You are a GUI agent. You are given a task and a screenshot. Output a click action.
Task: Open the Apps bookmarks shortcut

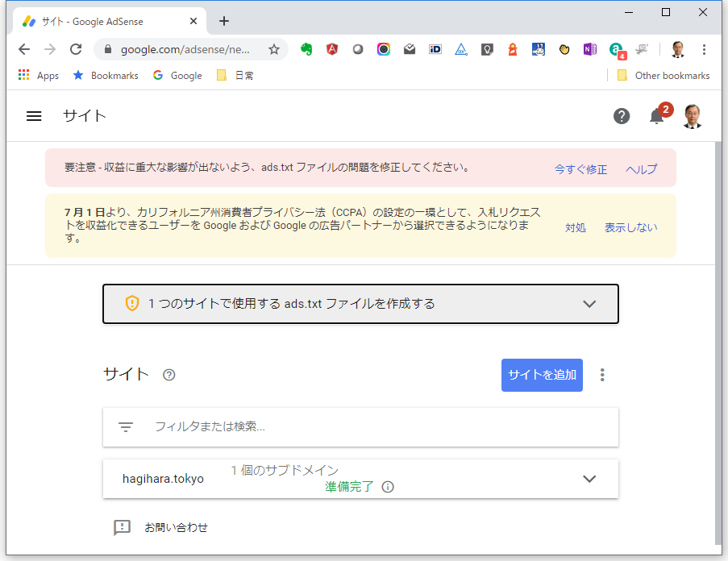(39, 75)
